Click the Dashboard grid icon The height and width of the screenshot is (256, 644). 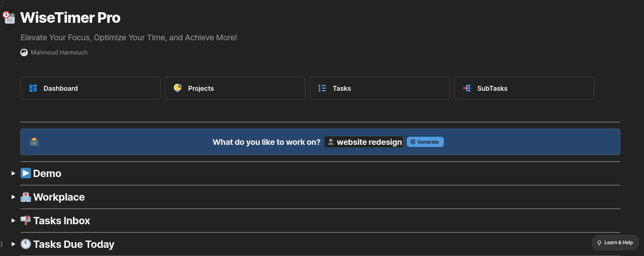pos(33,88)
